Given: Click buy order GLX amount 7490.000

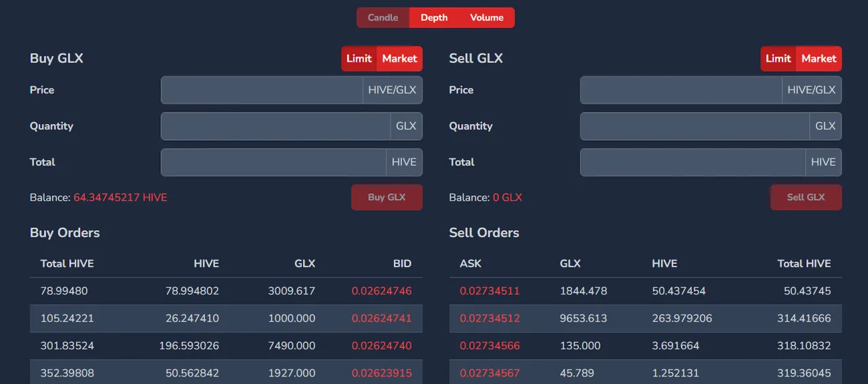Looking at the screenshot, I should point(292,346).
